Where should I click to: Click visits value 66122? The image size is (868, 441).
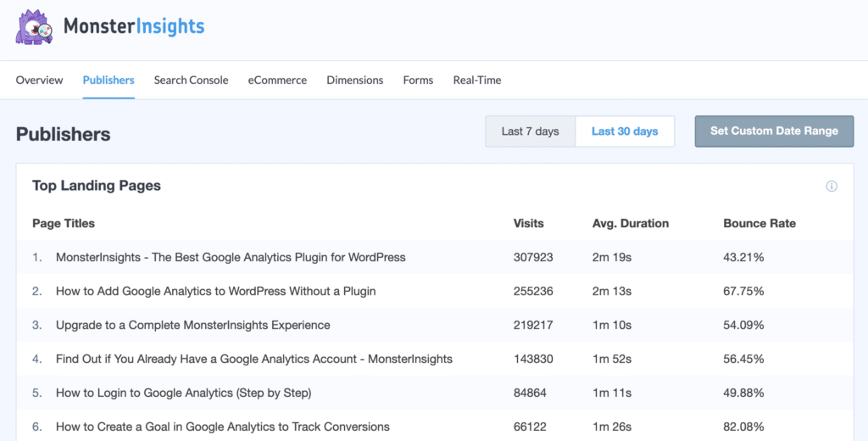[x=530, y=427]
